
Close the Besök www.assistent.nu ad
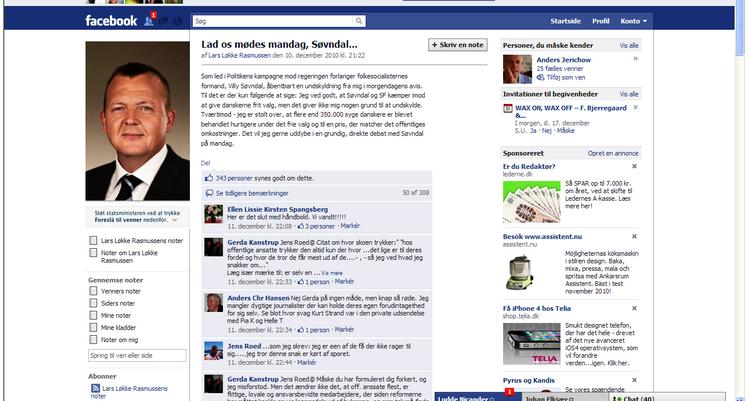pyautogui.click(x=634, y=236)
